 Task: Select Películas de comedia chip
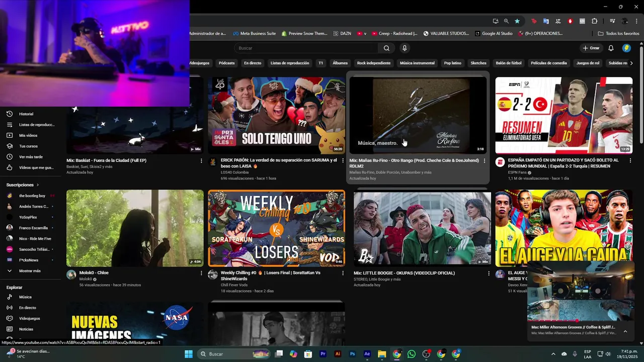tap(549, 63)
